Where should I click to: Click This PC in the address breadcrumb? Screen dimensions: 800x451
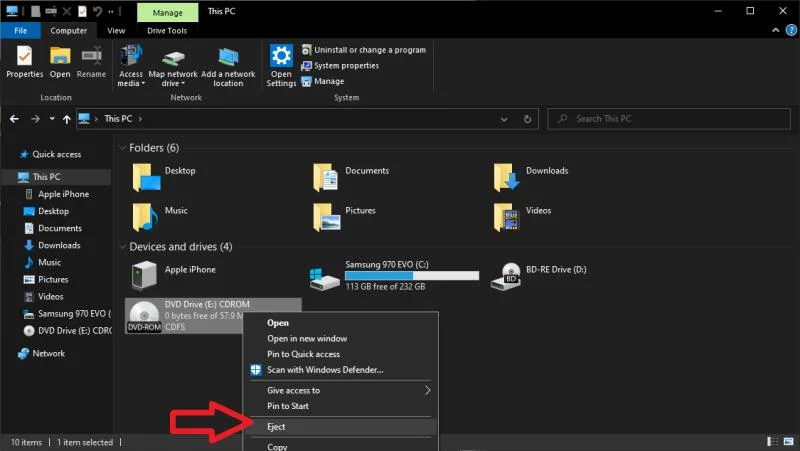118,118
